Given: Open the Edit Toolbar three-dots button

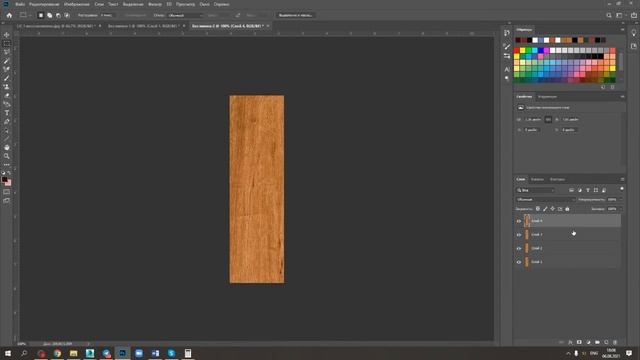Looking at the screenshot, I should coord(7,164).
